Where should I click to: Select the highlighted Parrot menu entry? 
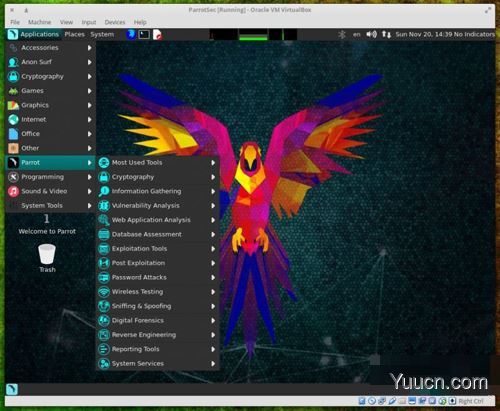click(51, 162)
